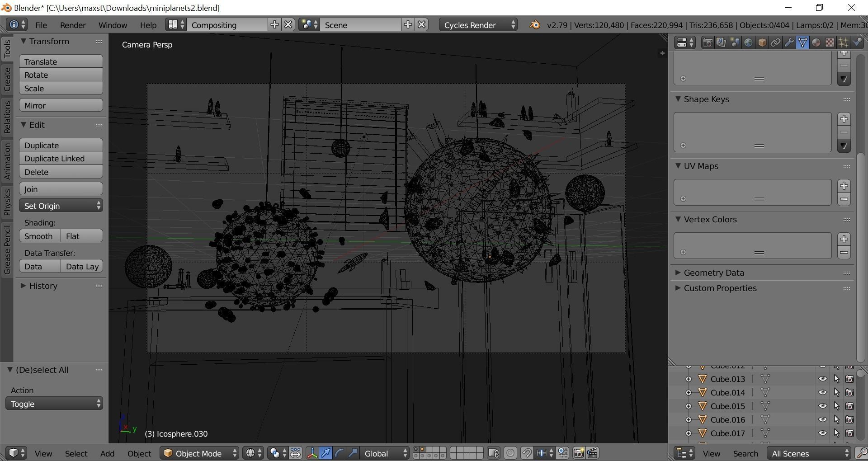Open the Set Origin dropdown
Screen dimensions: 868x461
click(61, 206)
